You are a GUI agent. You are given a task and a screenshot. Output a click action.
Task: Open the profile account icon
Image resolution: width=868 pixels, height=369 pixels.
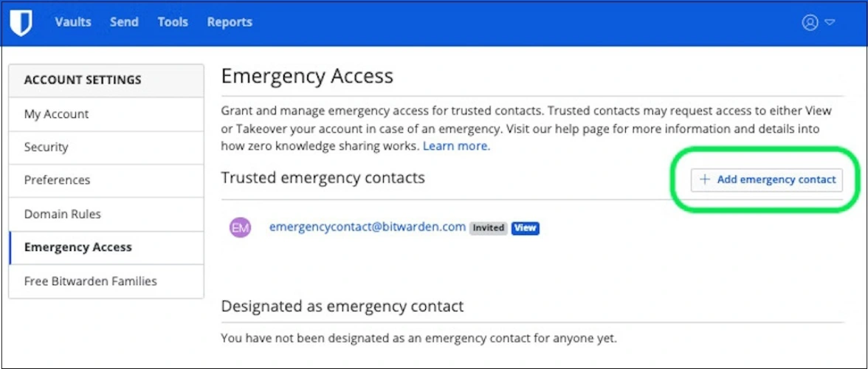tap(810, 22)
